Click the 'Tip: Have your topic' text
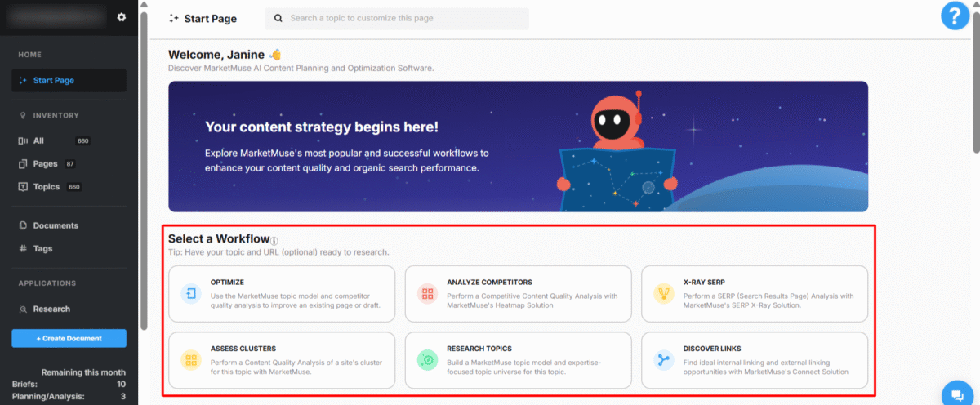This screenshot has height=405, width=980. [x=278, y=252]
